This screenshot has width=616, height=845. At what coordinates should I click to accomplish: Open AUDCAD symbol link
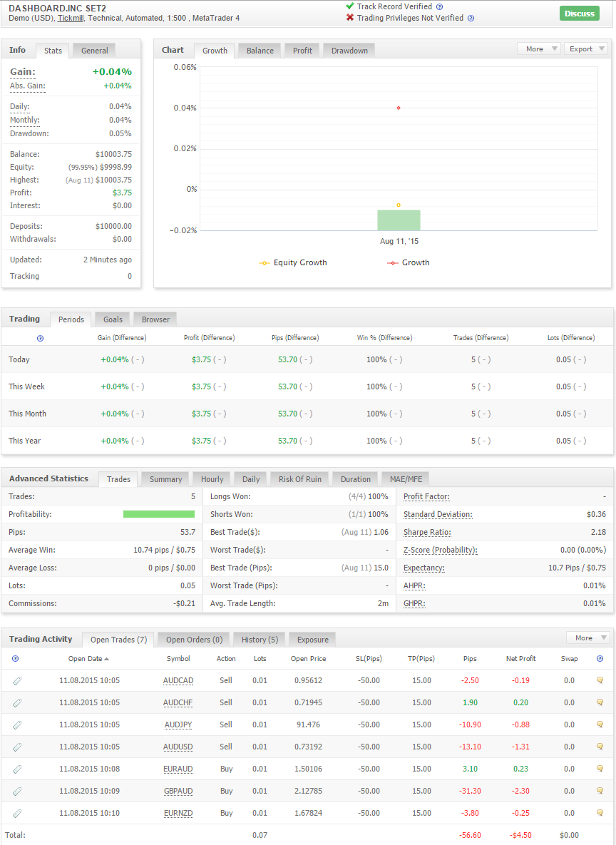click(178, 680)
